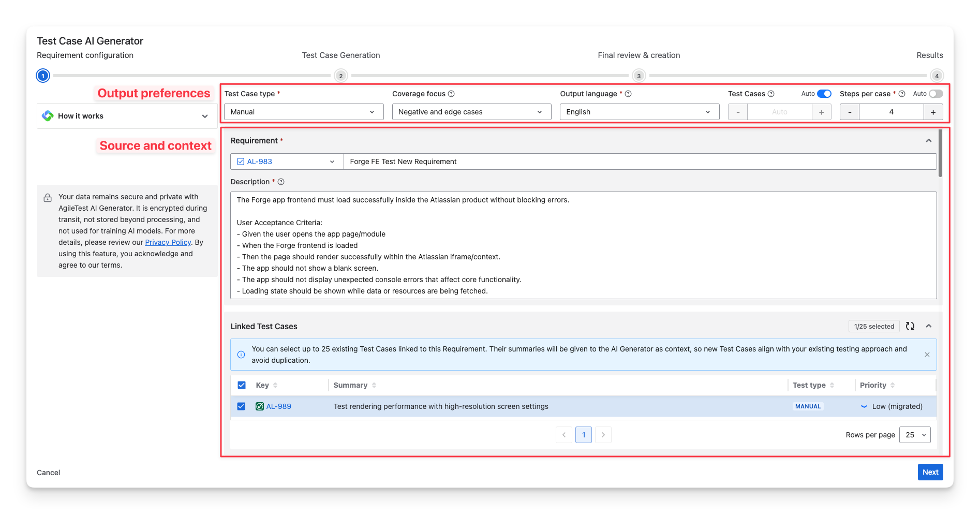Click the Coverage focus help icon
The width and height of the screenshot is (980, 514).
(451, 94)
